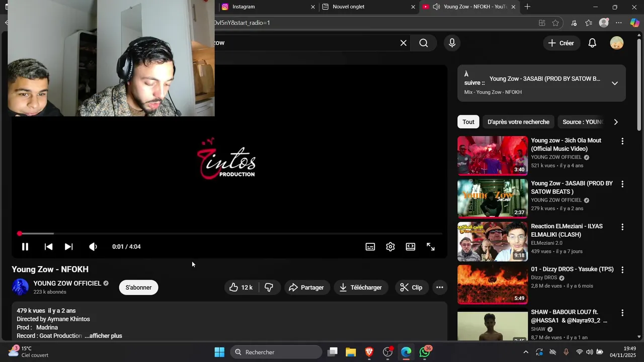Open Brave browser from taskbar
The image size is (644, 362).
(369, 352)
